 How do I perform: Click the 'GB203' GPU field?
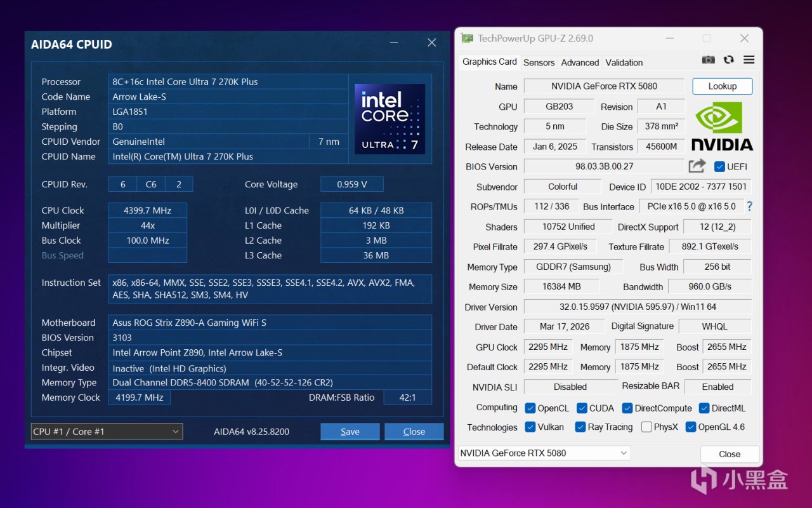(x=559, y=107)
